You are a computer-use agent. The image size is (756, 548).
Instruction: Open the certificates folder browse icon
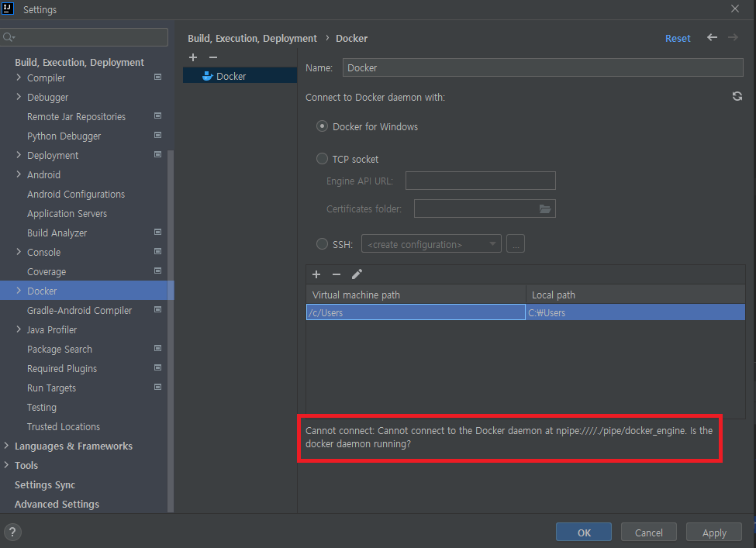click(545, 209)
